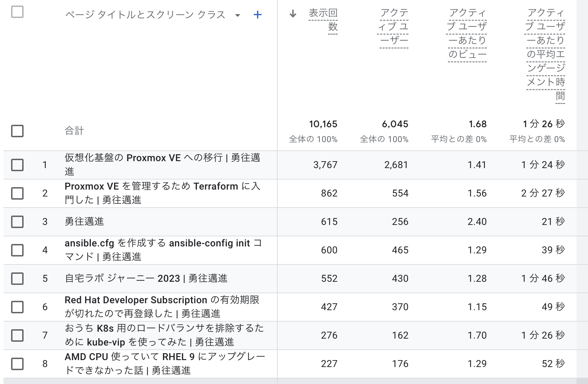Check the row 8 AMD CPU checkbox
The width and height of the screenshot is (588, 384).
tap(17, 364)
